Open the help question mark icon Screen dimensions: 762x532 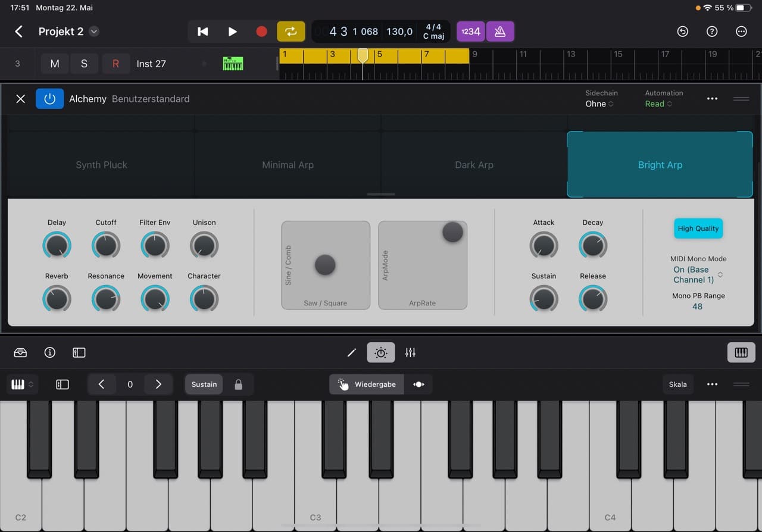(x=712, y=32)
